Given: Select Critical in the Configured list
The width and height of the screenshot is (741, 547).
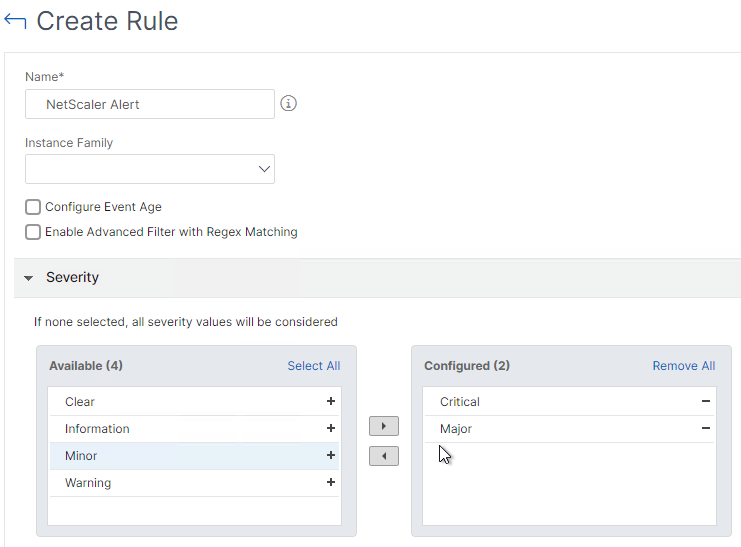Looking at the screenshot, I should pyautogui.click(x=569, y=402).
